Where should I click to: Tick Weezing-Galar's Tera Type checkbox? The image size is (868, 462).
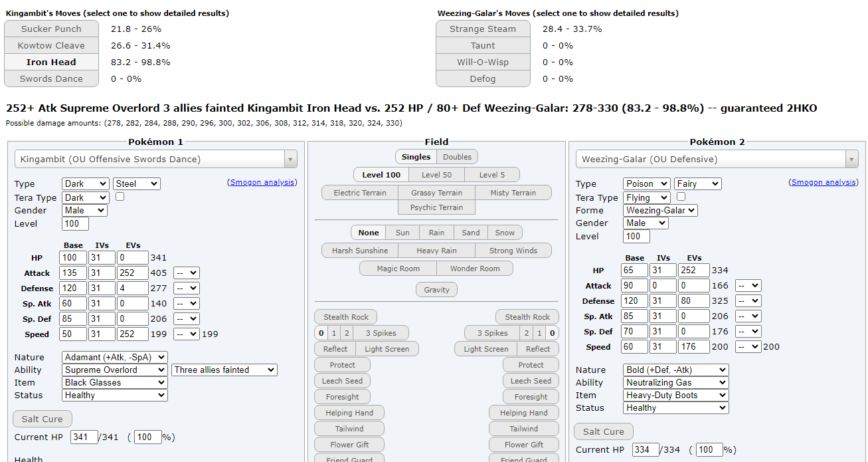[x=681, y=197]
